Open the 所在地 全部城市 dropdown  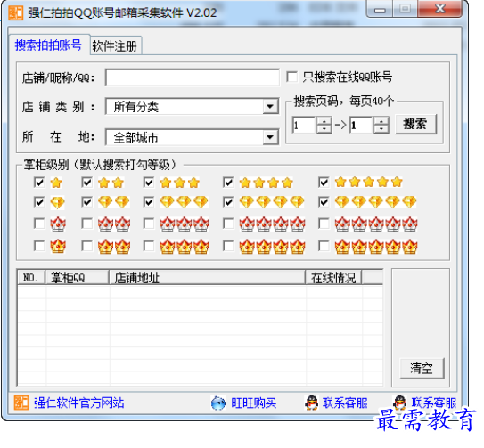click(x=270, y=137)
